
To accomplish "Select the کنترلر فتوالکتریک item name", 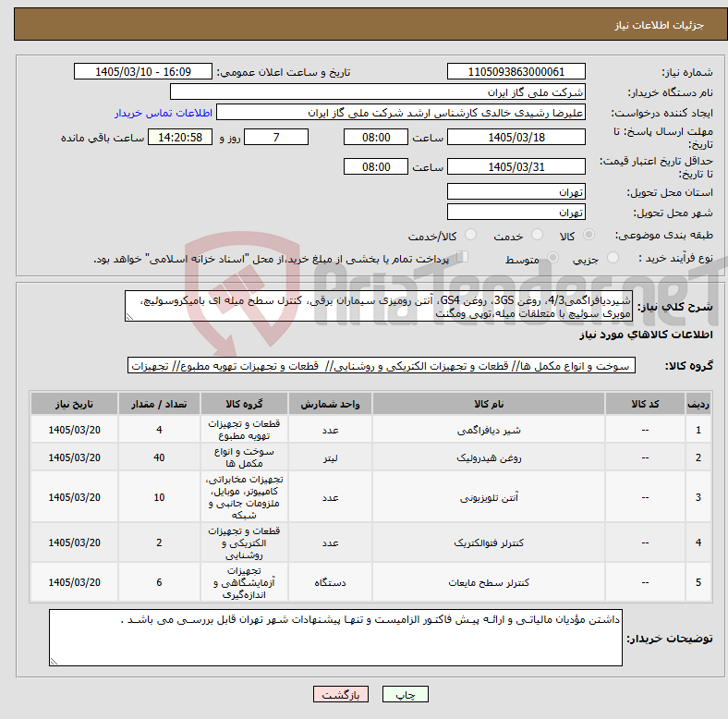I will point(489,542).
